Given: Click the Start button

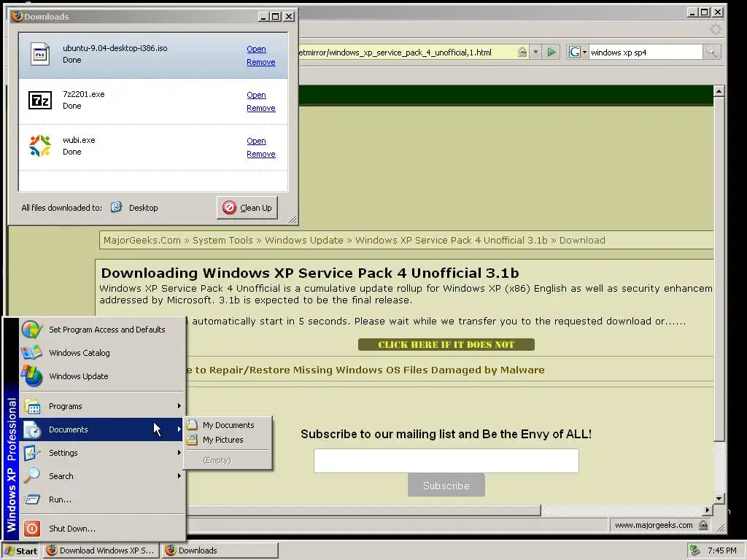Looking at the screenshot, I should pos(21,551).
